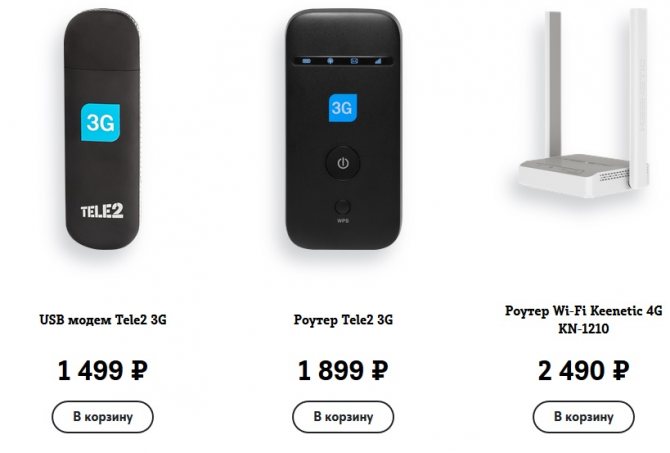This screenshot has width=670, height=453.
Task: Add Router Tele2 3G to cart
Action: point(343,417)
